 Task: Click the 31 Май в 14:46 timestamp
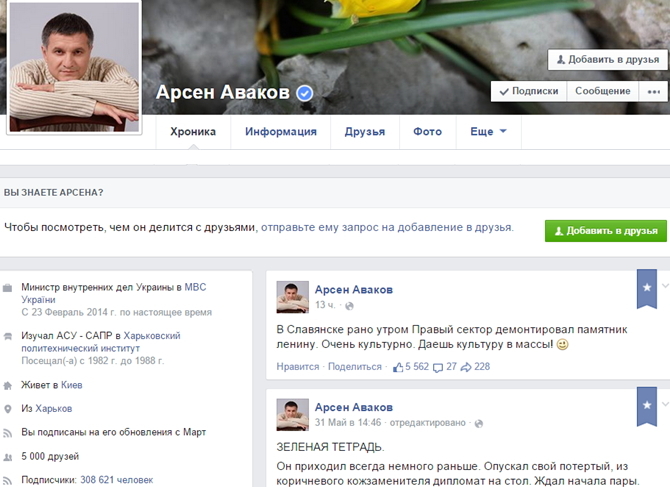tap(348, 423)
